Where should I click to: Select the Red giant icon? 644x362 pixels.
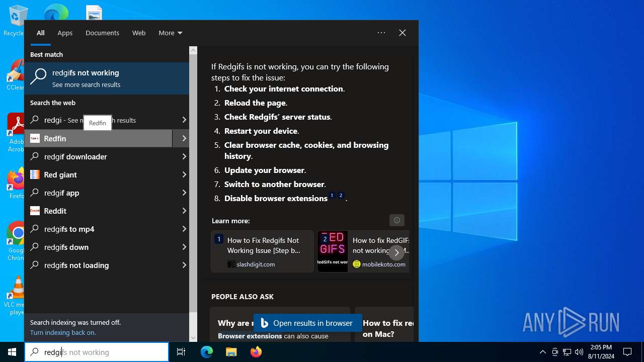pyautogui.click(x=35, y=174)
